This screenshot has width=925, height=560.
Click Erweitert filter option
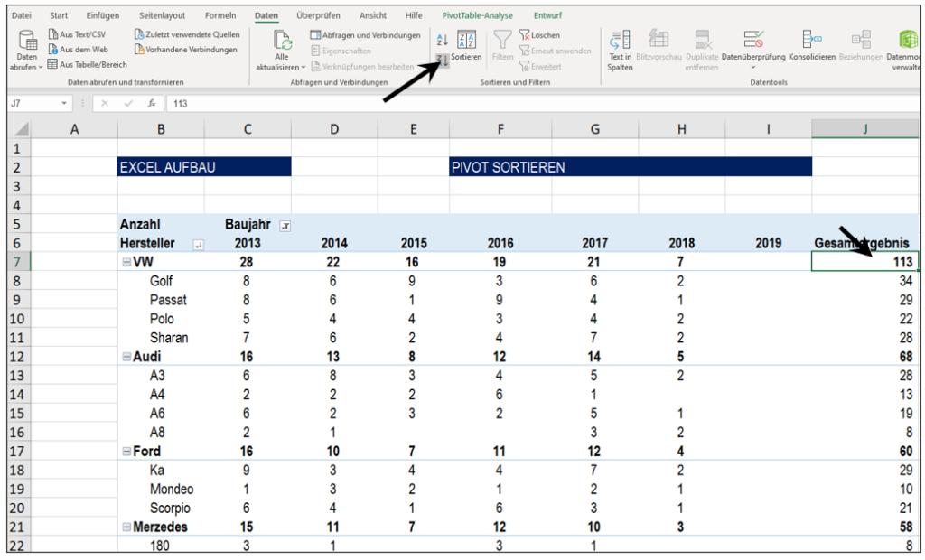[540, 67]
